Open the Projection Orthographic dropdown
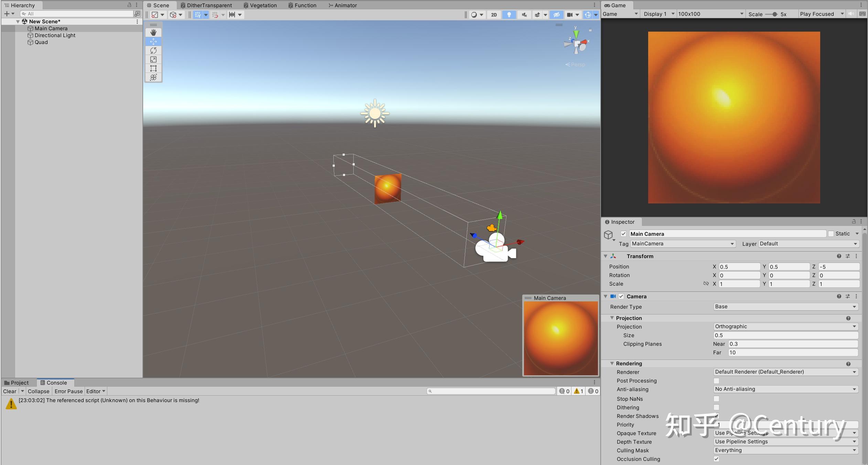Viewport: 868px width, 465px height. [786, 326]
